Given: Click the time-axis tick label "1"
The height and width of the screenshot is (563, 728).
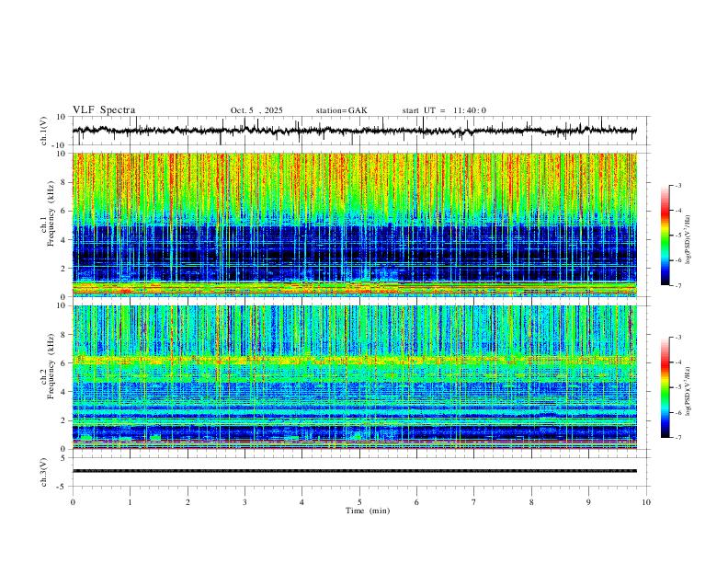Looking at the screenshot, I should (x=130, y=502).
